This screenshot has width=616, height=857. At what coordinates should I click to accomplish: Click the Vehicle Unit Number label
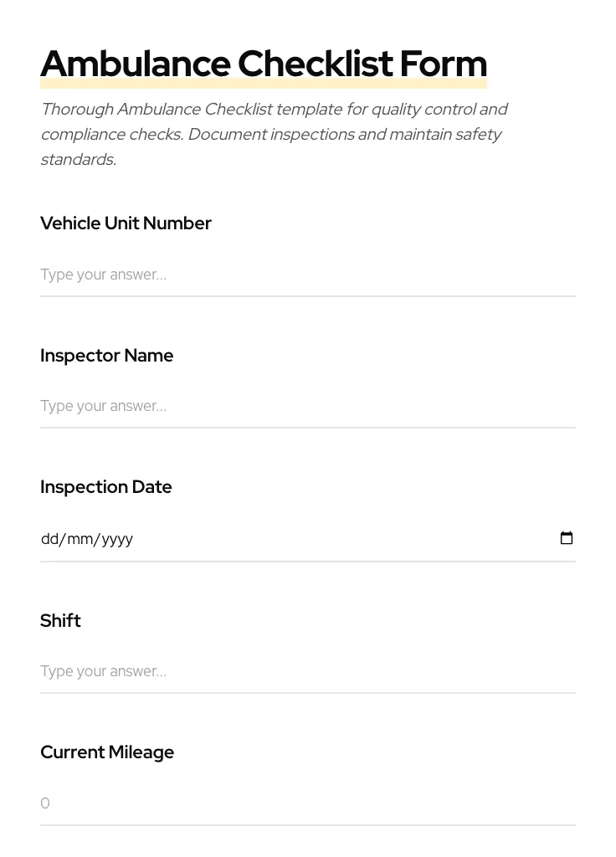tap(126, 223)
